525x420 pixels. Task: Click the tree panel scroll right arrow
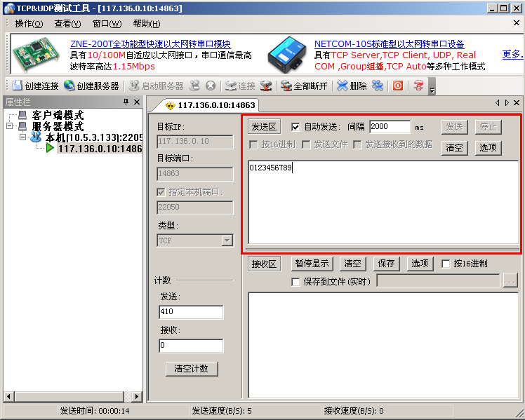click(136, 397)
